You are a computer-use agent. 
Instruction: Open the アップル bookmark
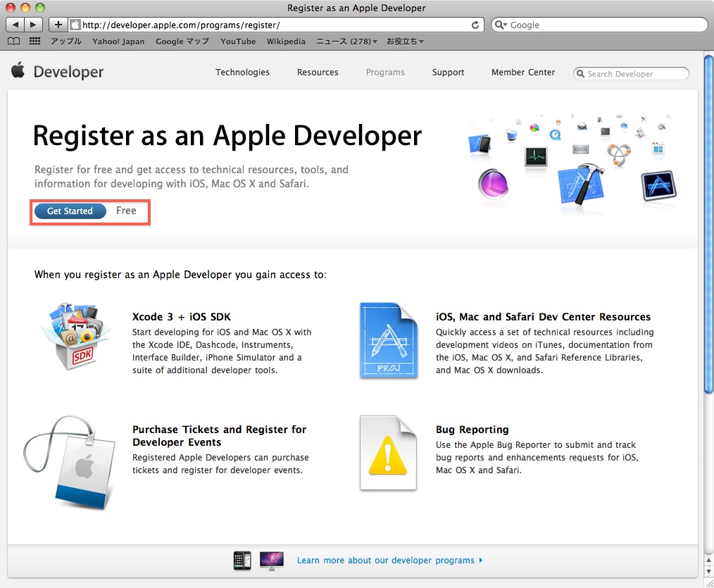click(x=66, y=42)
